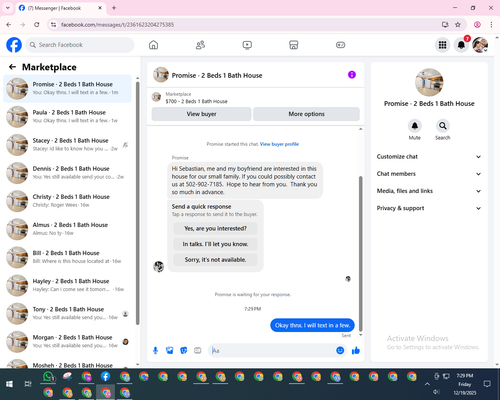Open Chrome three-dot menu
The height and width of the screenshot is (400, 500).
(x=491, y=24)
